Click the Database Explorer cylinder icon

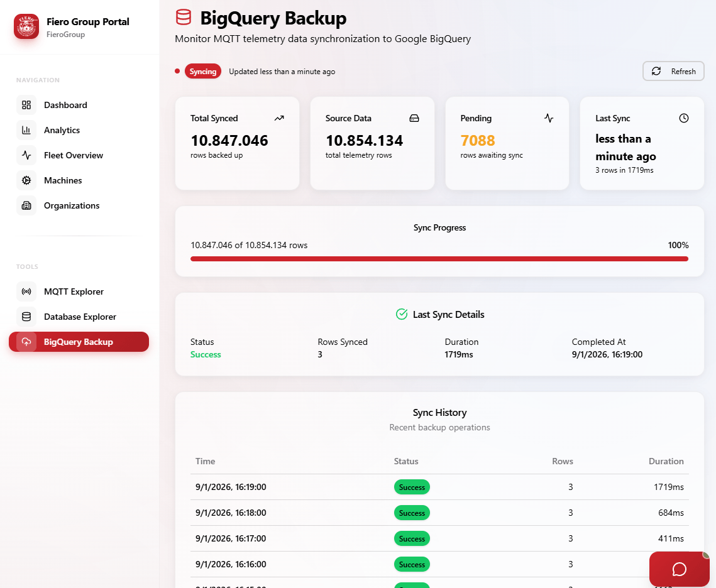[26, 317]
